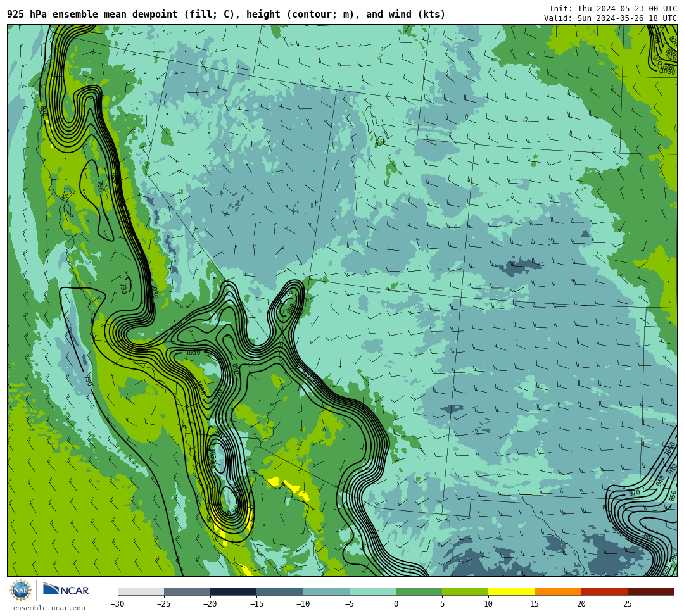
Task: Open the ensemble.ucar.edu text link
Action: (x=49, y=608)
